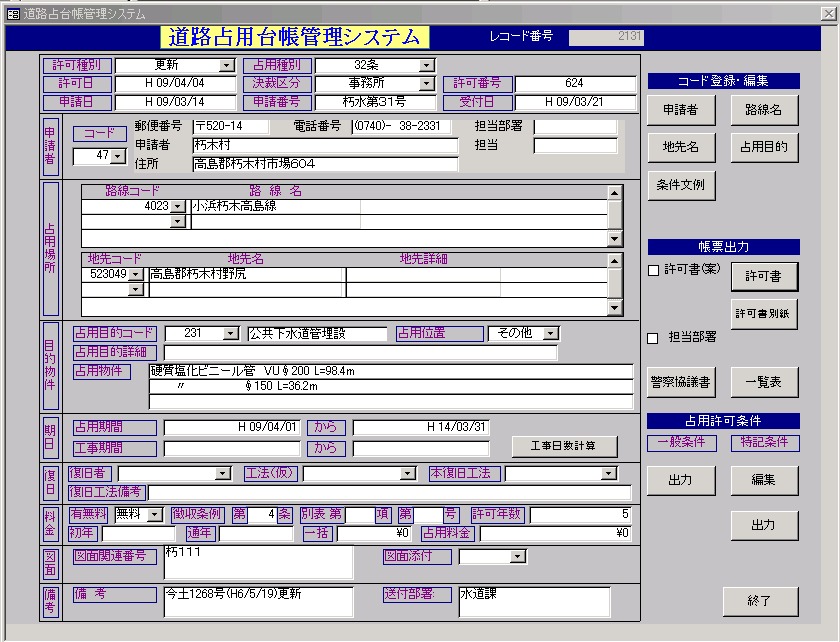Click the 備考 text field
This screenshot has width=840, height=642.
coord(258,601)
